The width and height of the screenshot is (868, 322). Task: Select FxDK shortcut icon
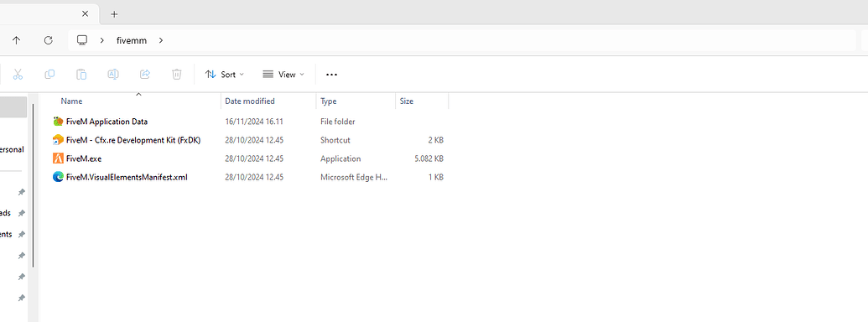[x=58, y=140]
